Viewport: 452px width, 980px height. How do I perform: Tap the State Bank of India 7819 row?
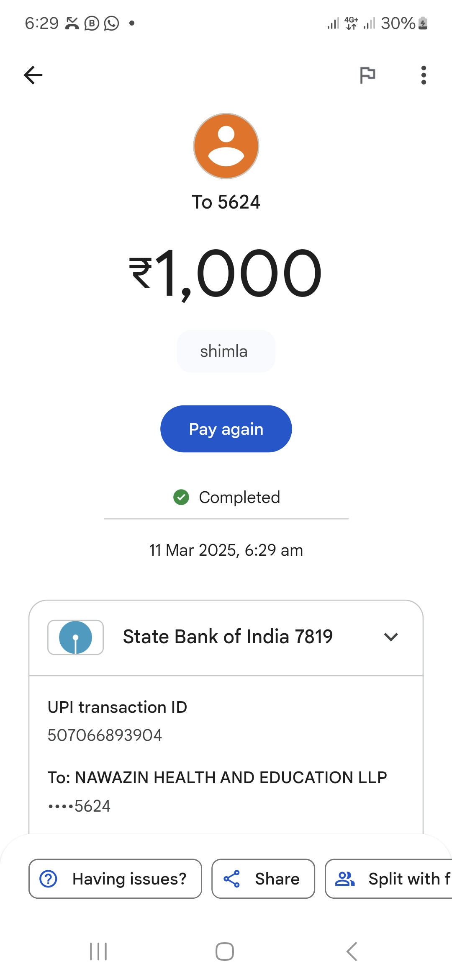click(x=228, y=637)
